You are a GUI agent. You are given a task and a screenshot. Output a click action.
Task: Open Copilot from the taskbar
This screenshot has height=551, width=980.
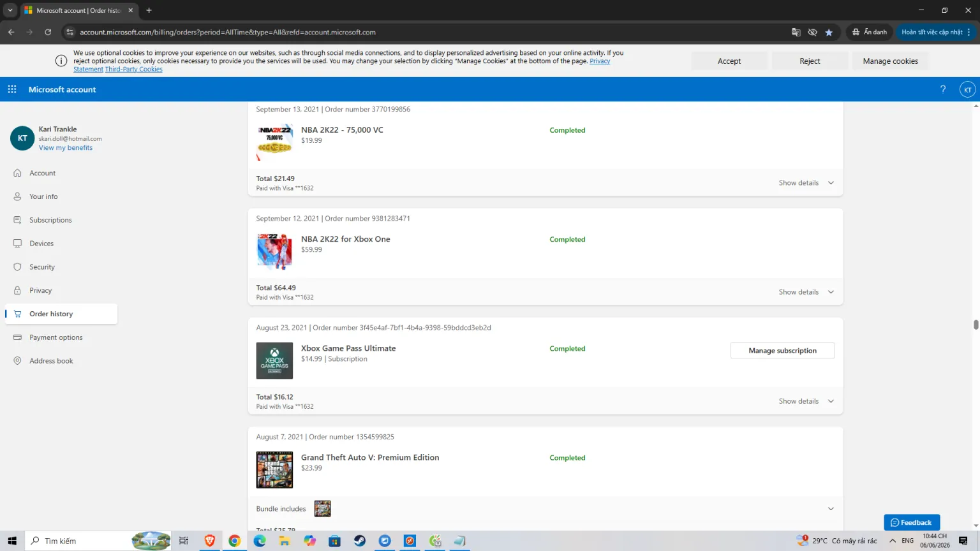pos(309,541)
